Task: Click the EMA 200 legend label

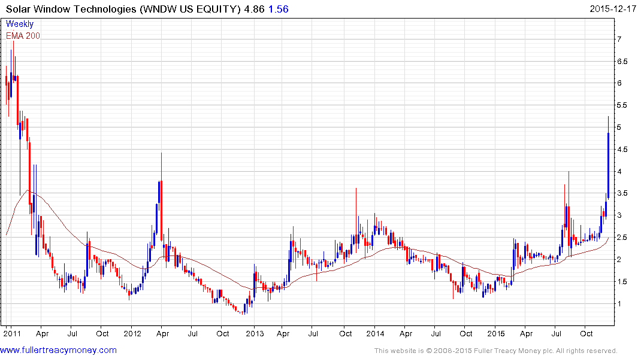Action: coord(23,36)
